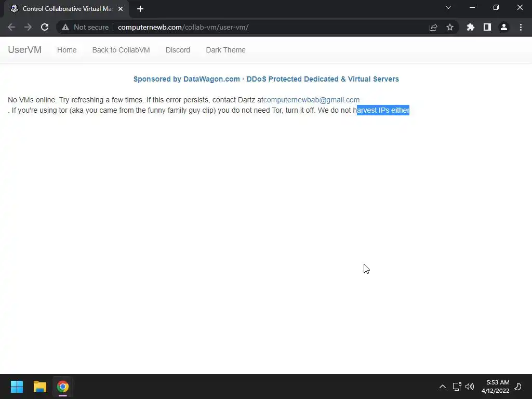Select the Control Collaborative Virtual Machines tab
The height and width of the screenshot is (399, 532).
click(66, 9)
